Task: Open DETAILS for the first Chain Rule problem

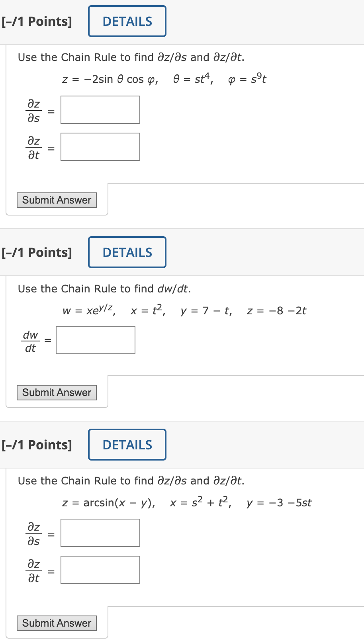Action: tap(127, 21)
